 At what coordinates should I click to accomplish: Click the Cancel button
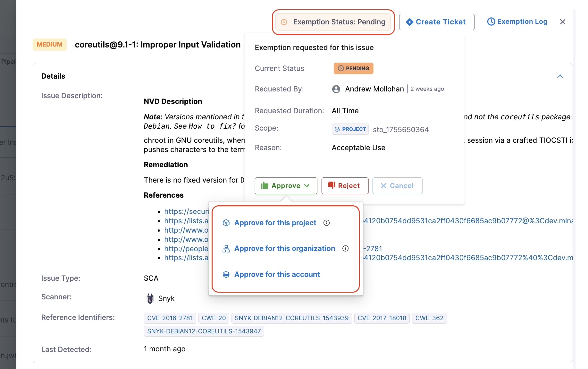point(398,186)
